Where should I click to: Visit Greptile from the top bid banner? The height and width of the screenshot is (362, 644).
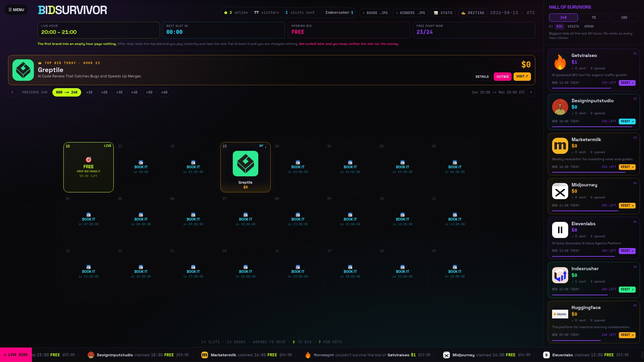522,76
